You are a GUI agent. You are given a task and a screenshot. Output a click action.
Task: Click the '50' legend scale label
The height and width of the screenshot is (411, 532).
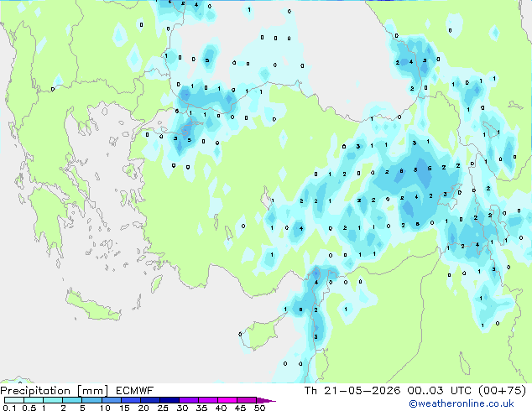pos(259,408)
